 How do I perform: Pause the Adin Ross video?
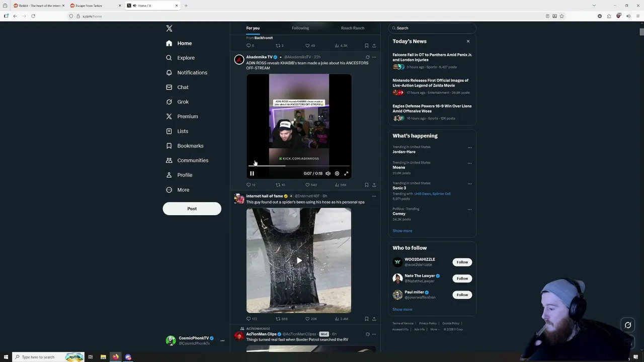pos(252,173)
